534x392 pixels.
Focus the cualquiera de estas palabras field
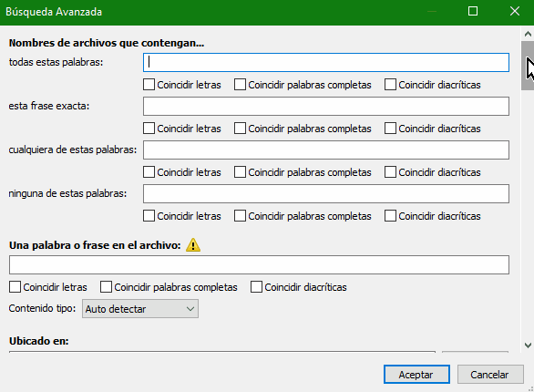[326, 150]
